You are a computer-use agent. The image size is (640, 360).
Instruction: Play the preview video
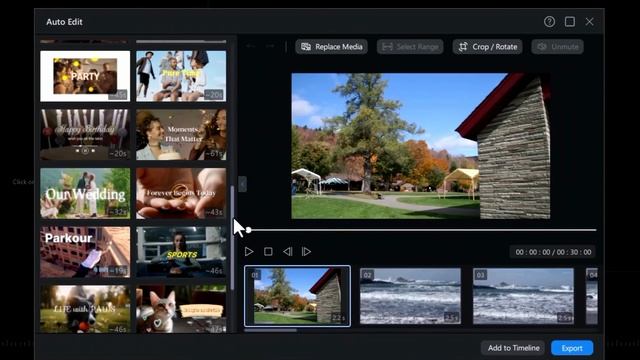(x=249, y=251)
